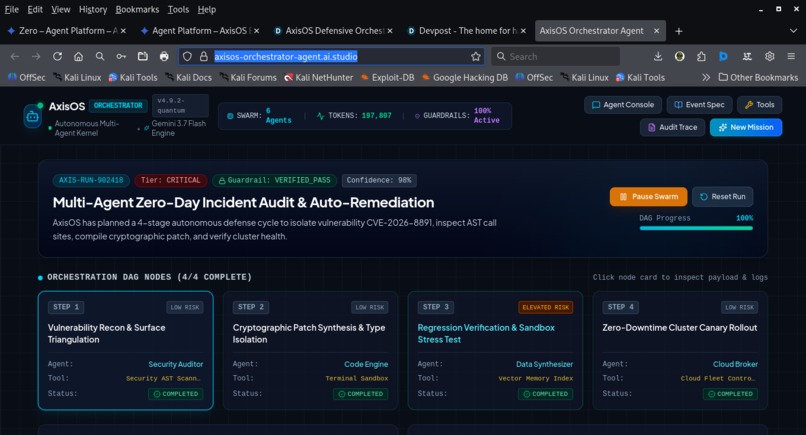The image size is (806, 435).
Task: Close the Devpost tab
Action: tap(523, 31)
